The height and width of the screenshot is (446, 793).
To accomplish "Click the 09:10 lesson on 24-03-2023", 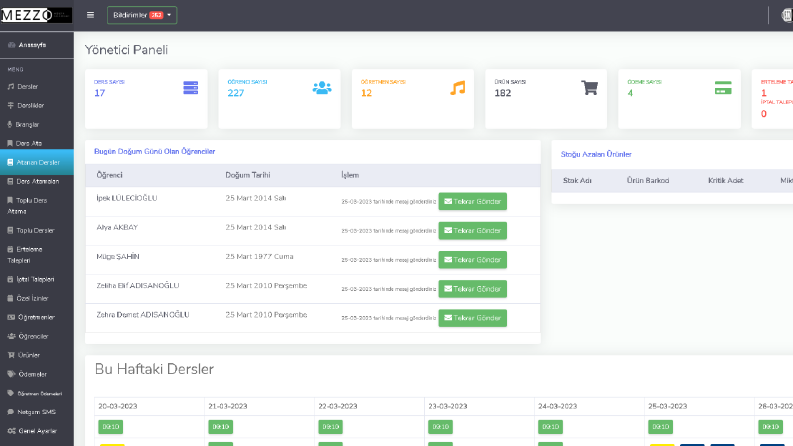I will 550,427.
